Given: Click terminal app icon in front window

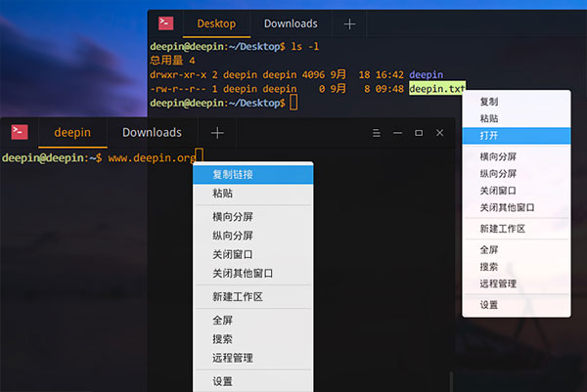Looking at the screenshot, I should 20,132.
